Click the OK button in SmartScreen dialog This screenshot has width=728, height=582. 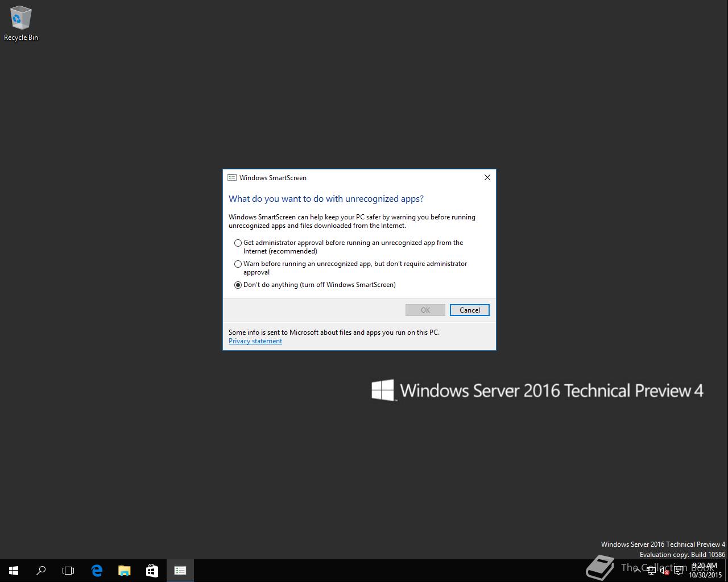tap(425, 310)
